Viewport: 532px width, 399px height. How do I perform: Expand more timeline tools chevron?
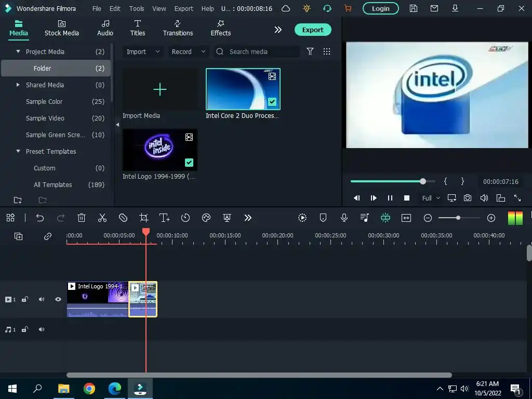pos(248,218)
